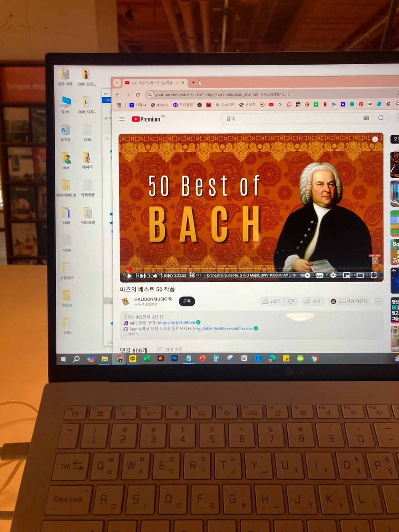Open video player settings gear
Screen dimensions: 399x532
coord(333,275)
